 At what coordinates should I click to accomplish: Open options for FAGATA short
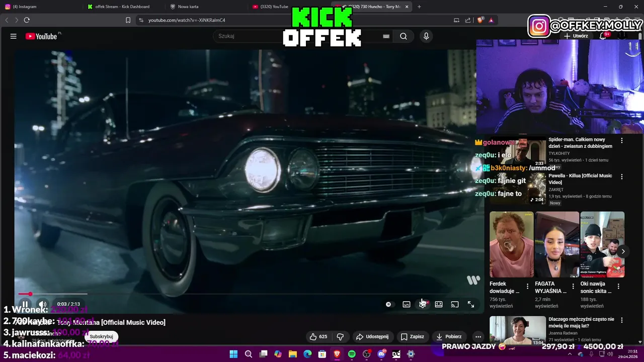coord(573,286)
